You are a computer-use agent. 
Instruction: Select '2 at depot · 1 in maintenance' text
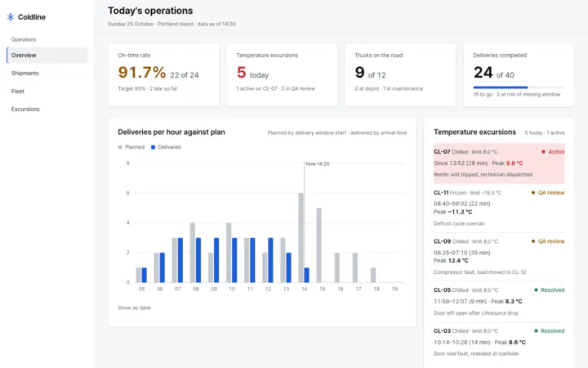coord(389,88)
